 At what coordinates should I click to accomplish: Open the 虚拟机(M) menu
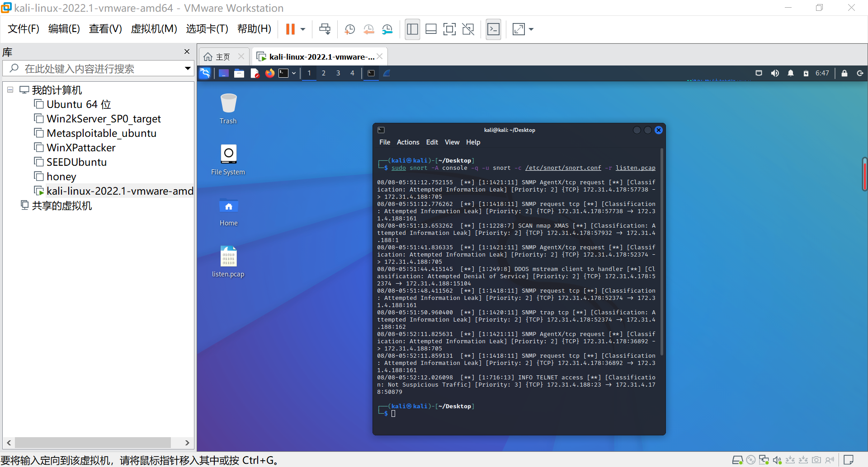click(x=154, y=29)
